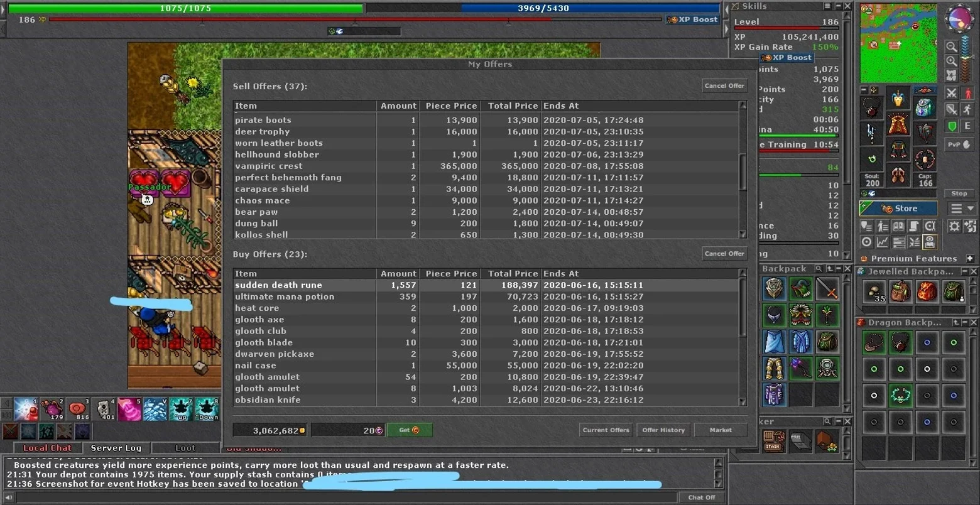The width and height of the screenshot is (980, 505).
Task: Collapse the Skills panel
Action: 837,6
